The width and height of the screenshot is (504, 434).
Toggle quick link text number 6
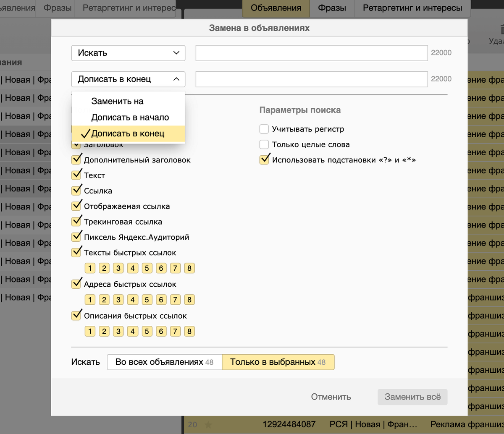pyautogui.click(x=161, y=268)
